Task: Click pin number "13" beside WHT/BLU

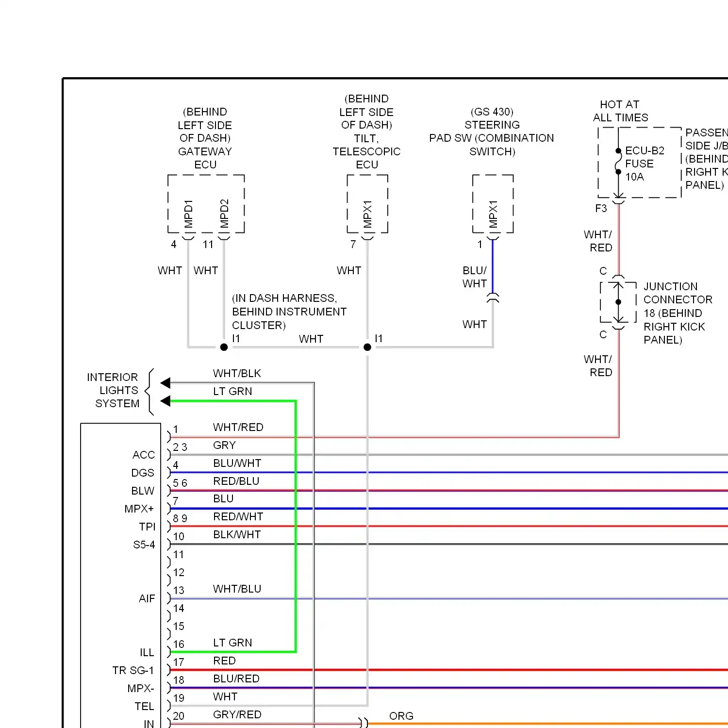Action: [179, 590]
